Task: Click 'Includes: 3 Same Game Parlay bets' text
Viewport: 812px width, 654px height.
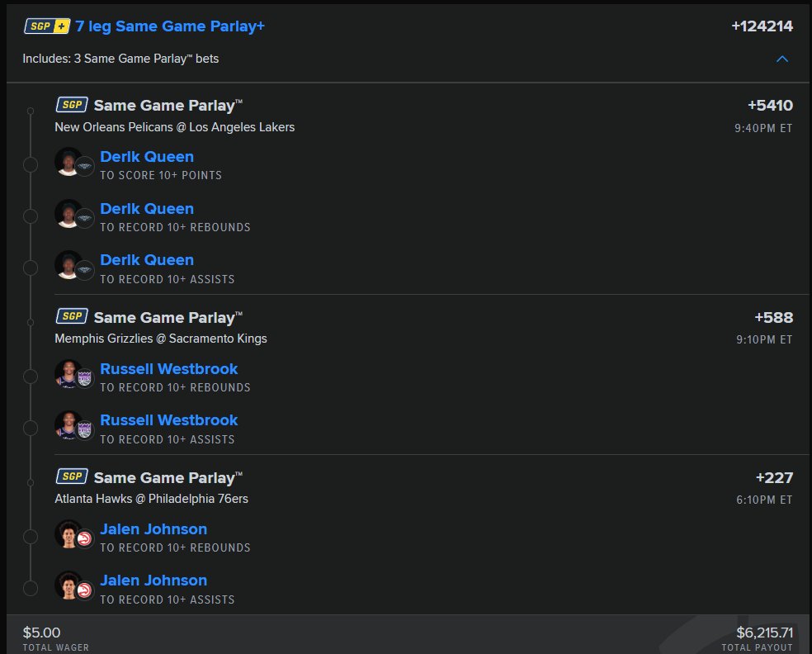Action: 120,59
